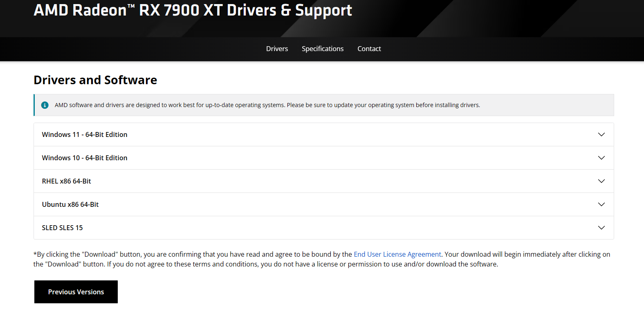This screenshot has height=327, width=644.
Task: Open the Contact tab
Action: (369, 49)
